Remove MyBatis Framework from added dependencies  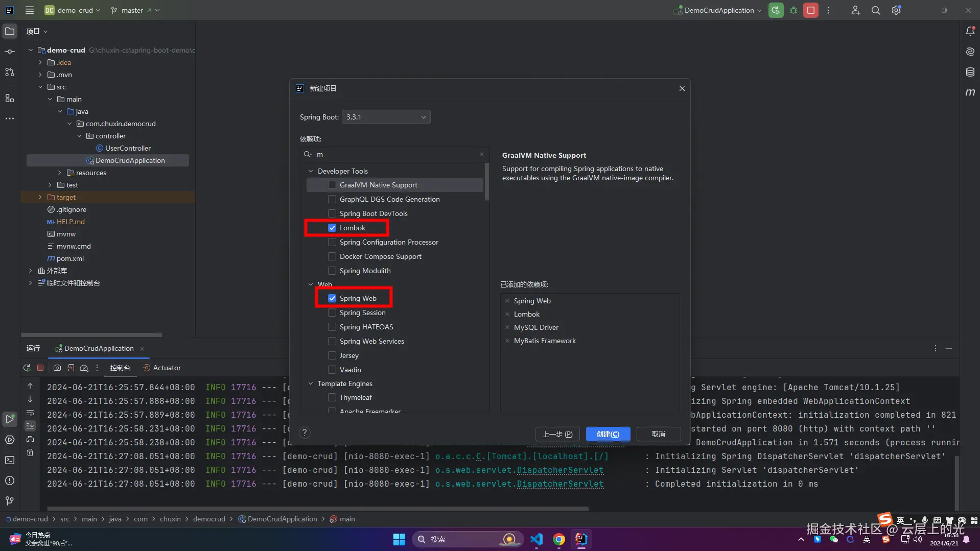click(x=507, y=341)
